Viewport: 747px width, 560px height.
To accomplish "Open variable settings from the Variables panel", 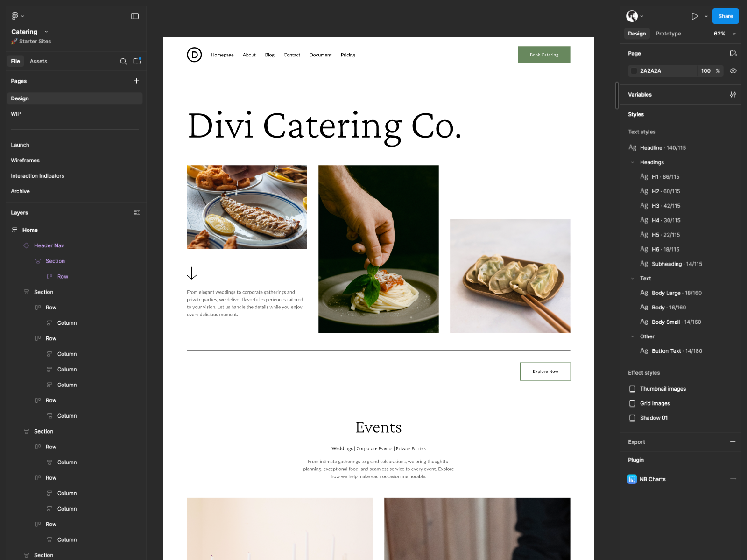I will [733, 94].
